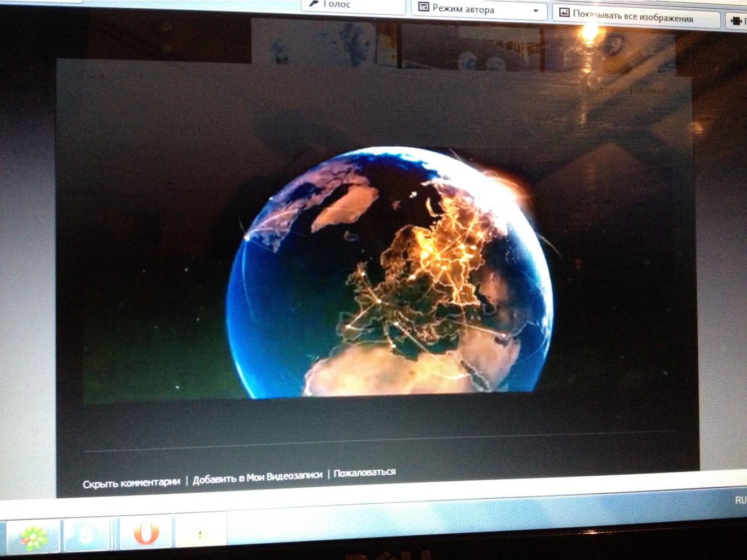Open Skype from the taskbar
This screenshot has width=747, height=560.
pos(87,535)
